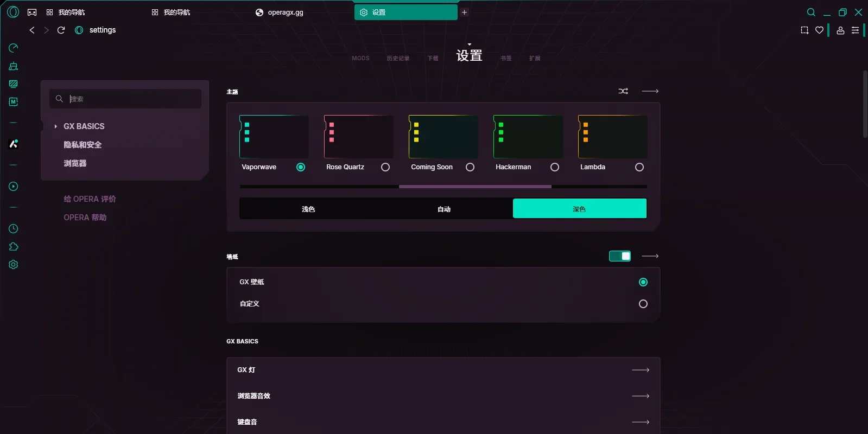Open the Opera main menu logo

pos(13,12)
